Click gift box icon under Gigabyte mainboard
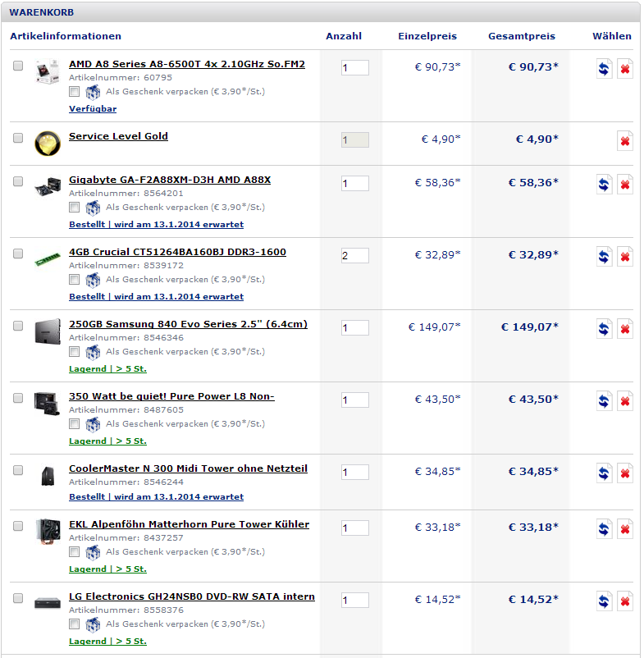 [93, 208]
